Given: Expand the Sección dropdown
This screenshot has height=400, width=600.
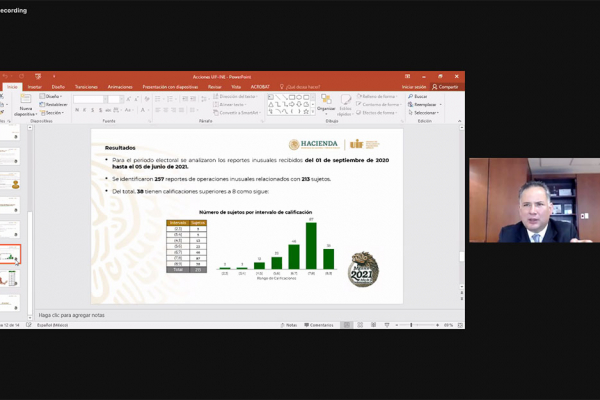Looking at the screenshot, I should coord(52,113).
